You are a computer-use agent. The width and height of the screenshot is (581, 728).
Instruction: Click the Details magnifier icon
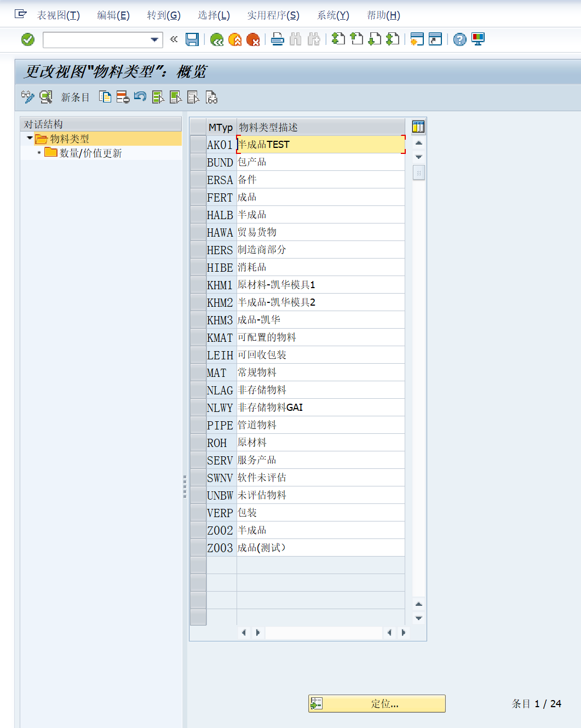(x=46, y=97)
